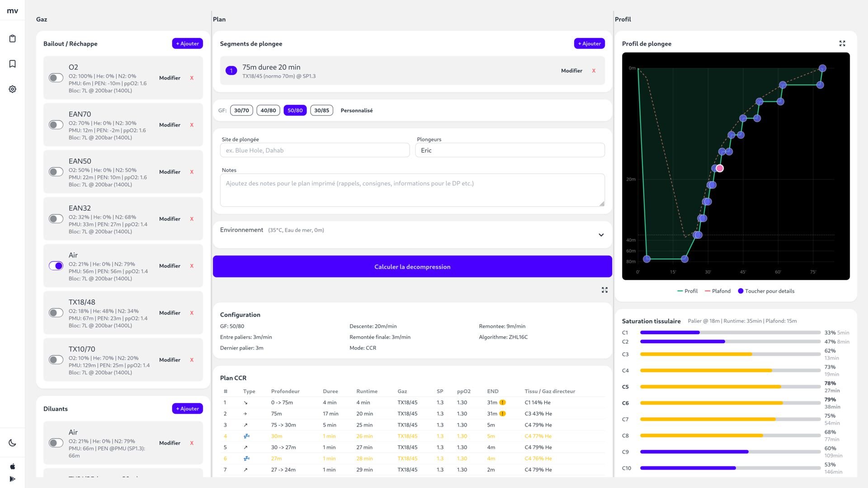868x488 pixels.
Task: Open the bookmark saved plans icon
Action: pyautogui.click(x=13, y=64)
